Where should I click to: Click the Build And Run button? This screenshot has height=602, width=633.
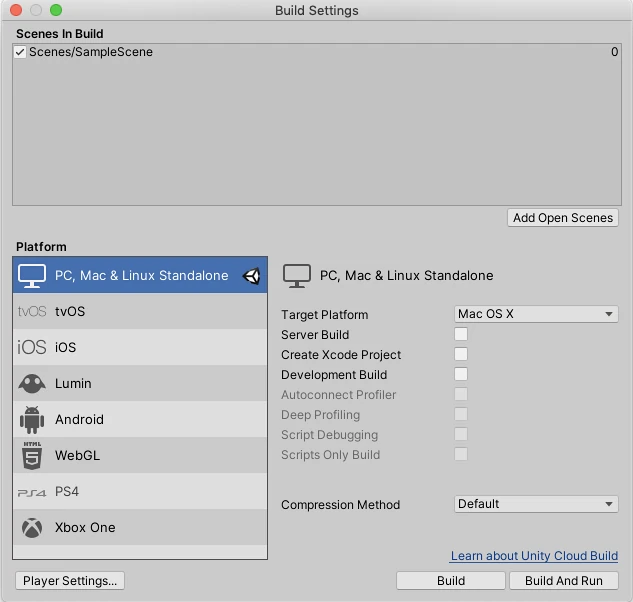coord(564,581)
